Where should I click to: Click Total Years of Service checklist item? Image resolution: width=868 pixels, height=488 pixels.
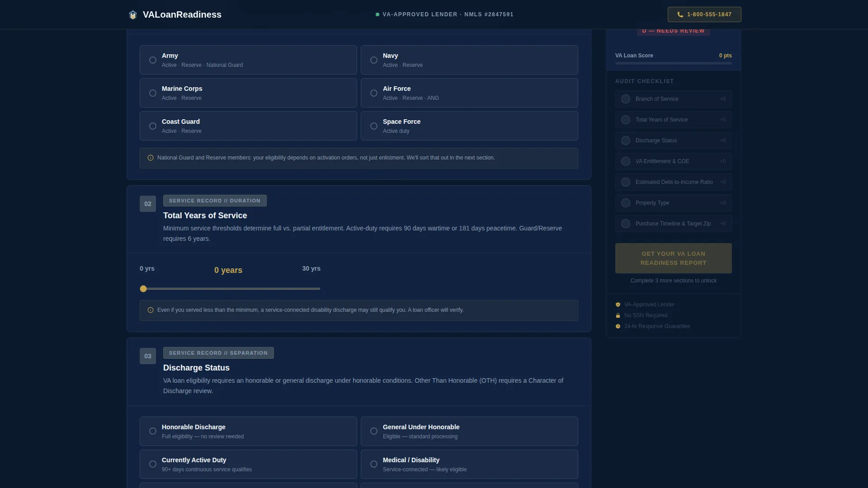point(673,120)
